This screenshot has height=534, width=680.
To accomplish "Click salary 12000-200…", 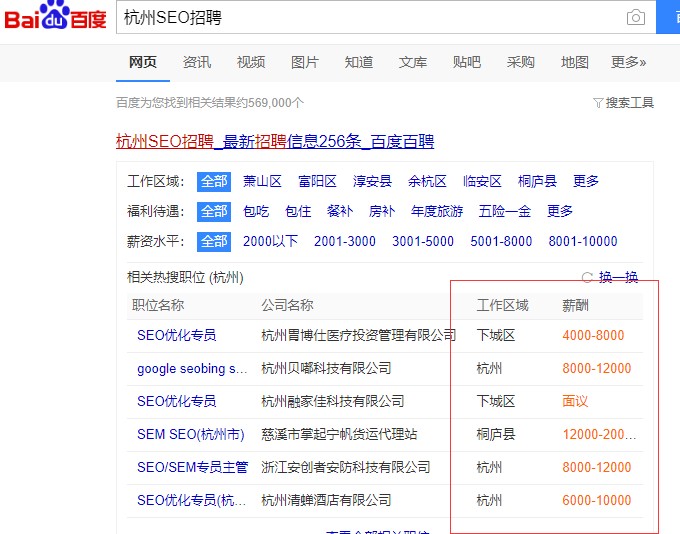I will pos(599,434).
